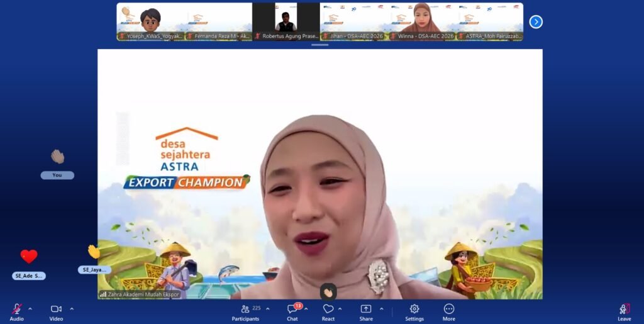Viewport: 644px width, 324px height.
Task: Expand the Participants options caret
Action: [268, 309]
